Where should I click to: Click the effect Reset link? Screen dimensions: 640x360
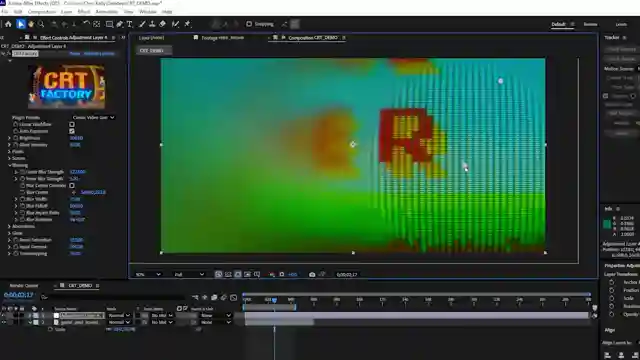click(x=75, y=53)
